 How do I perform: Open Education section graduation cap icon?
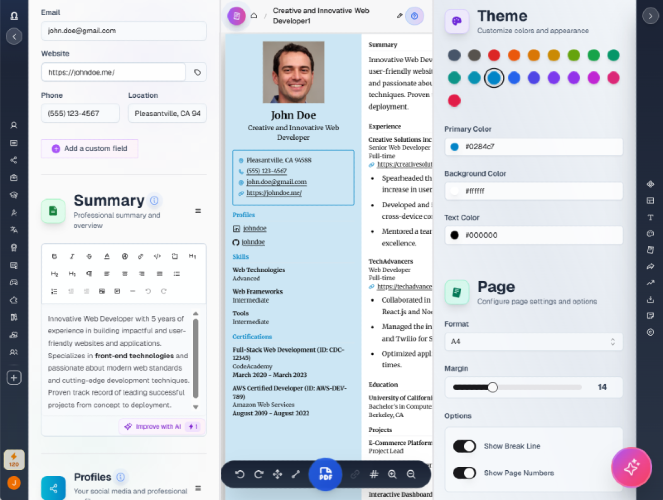click(14, 195)
